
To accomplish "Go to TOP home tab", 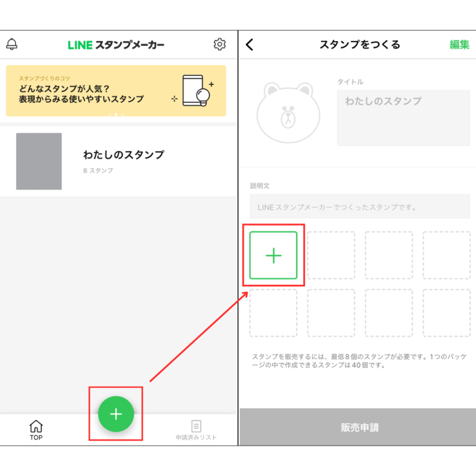I will point(36,430).
